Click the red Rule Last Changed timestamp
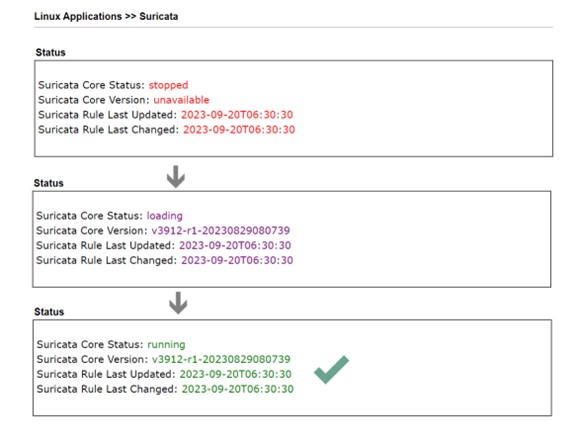The image size is (576, 445). (x=239, y=130)
